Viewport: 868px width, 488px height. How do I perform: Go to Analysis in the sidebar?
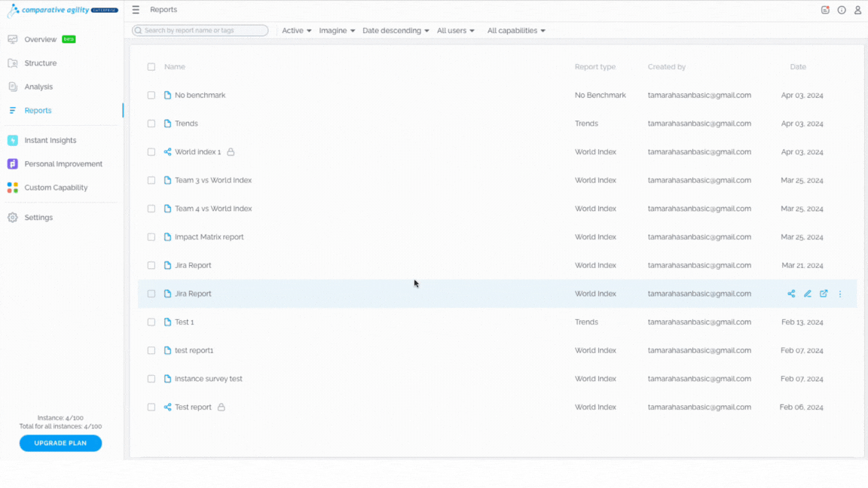38,87
